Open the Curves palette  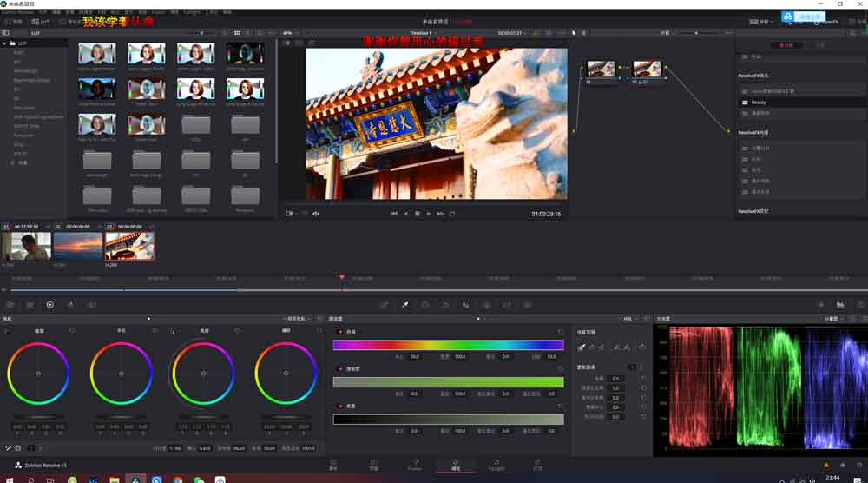click(x=384, y=305)
